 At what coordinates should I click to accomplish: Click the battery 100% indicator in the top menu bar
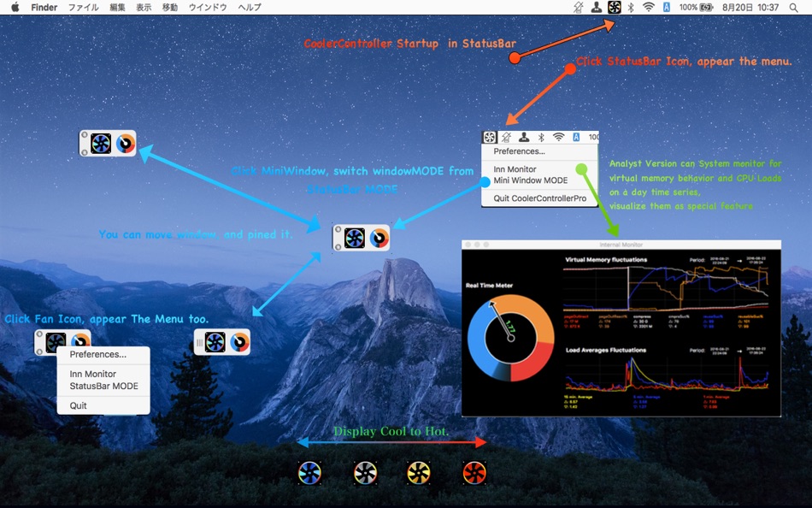point(696,7)
